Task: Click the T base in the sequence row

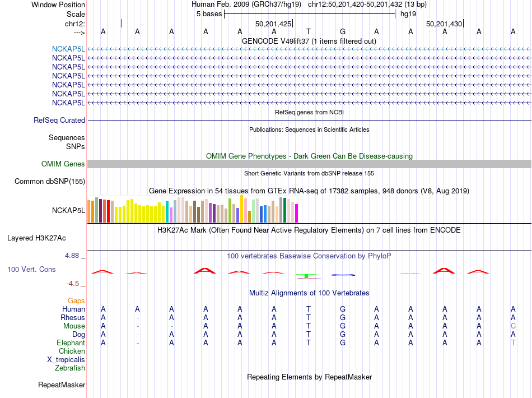Action: coord(309,31)
